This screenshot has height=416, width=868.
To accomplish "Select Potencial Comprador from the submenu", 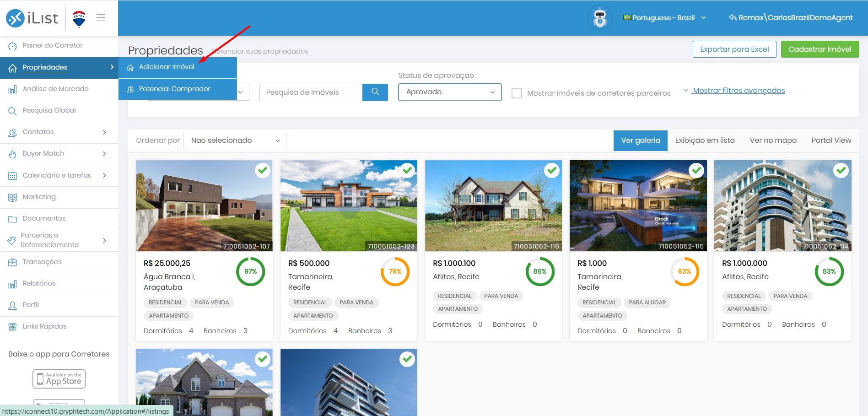I will click(x=178, y=89).
